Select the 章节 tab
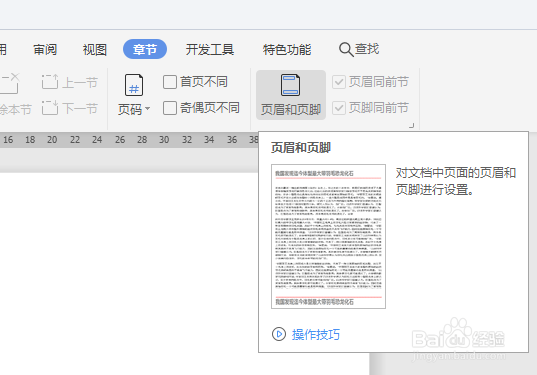The image size is (537, 375). (x=145, y=49)
